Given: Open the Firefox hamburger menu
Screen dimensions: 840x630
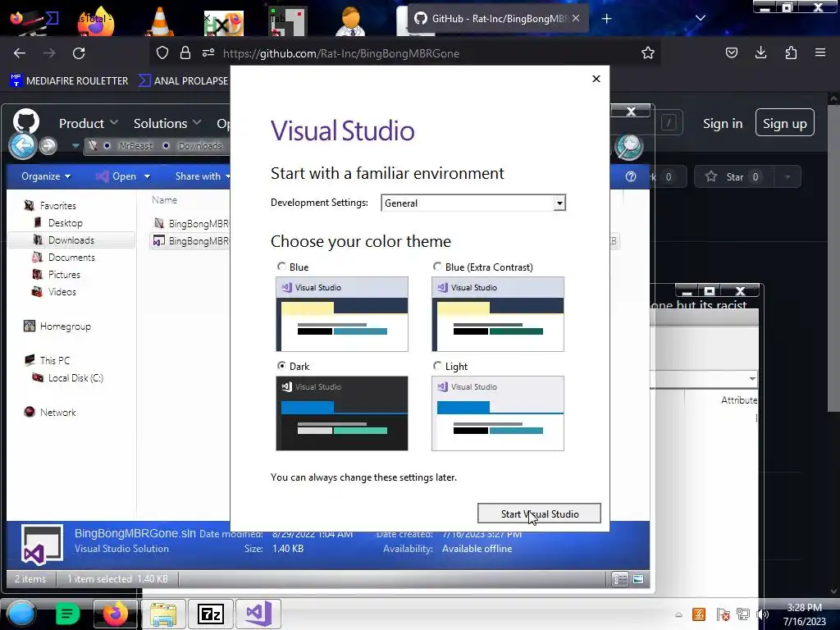Looking at the screenshot, I should pyautogui.click(x=820, y=52).
